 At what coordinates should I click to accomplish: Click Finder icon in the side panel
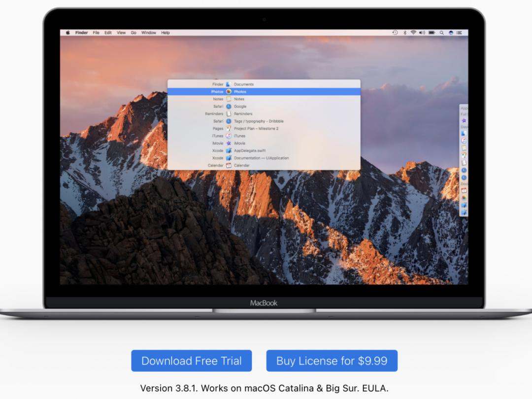pyautogui.click(x=464, y=133)
